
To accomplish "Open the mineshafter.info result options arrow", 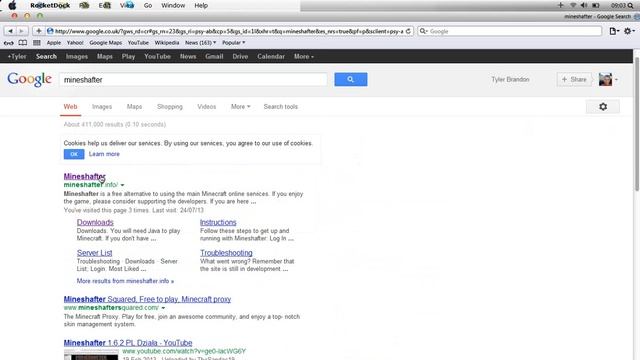I will [x=122, y=185].
